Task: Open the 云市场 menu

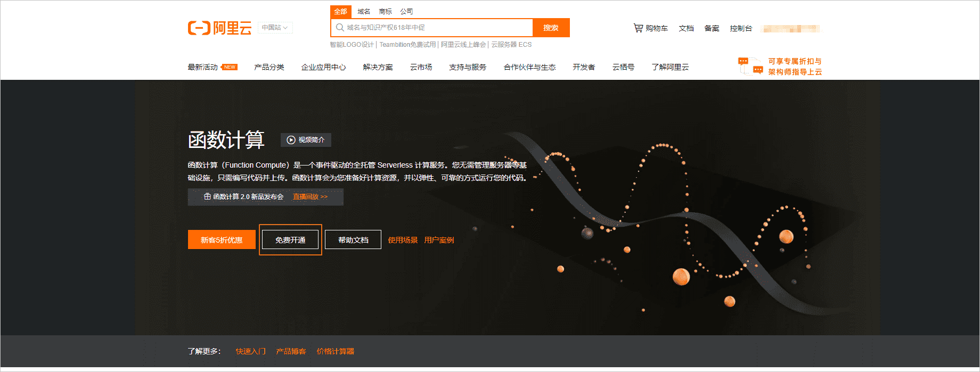Action: (x=421, y=67)
